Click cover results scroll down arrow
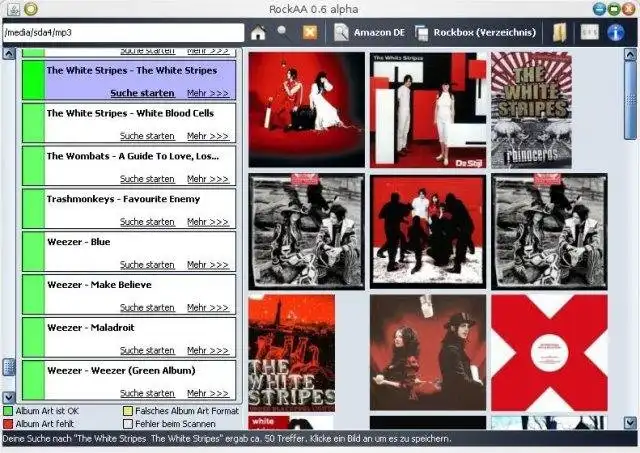The height and width of the screenshot is (453, 640). pyautogui.click(x=630, y=423)
